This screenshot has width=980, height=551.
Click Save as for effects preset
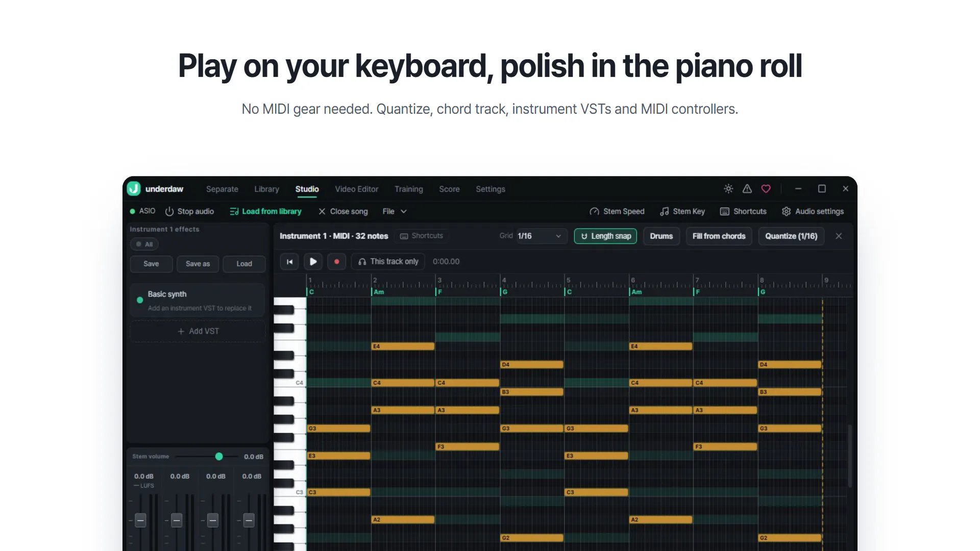click(x=198, y=264)
